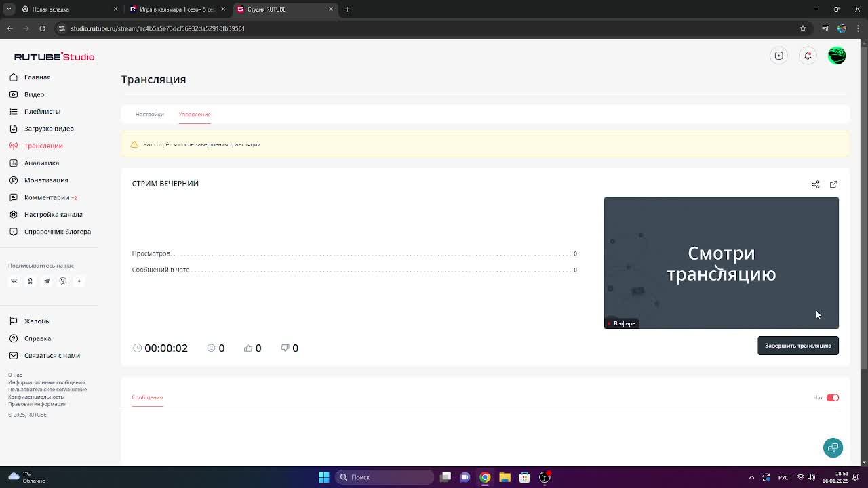Click the Windows taskbar Поиск search box

tap(384, 477)
